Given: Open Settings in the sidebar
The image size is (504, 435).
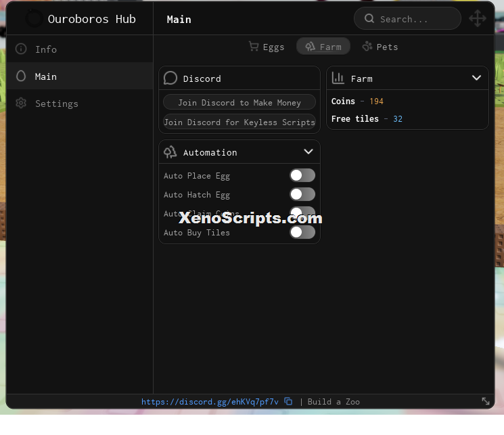Looking at the screenshot, I should (x=79, y=104).
